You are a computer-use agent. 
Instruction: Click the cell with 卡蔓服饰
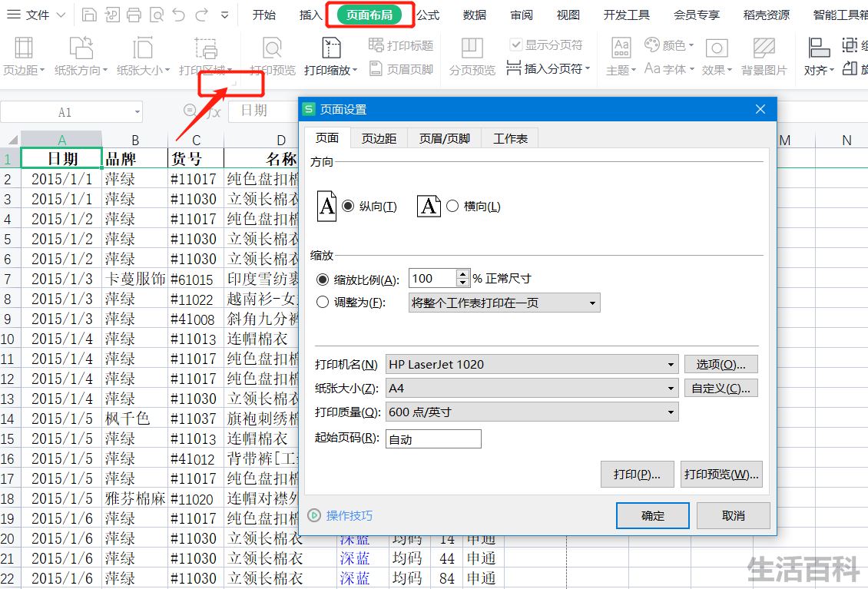[x=135, y=279]
